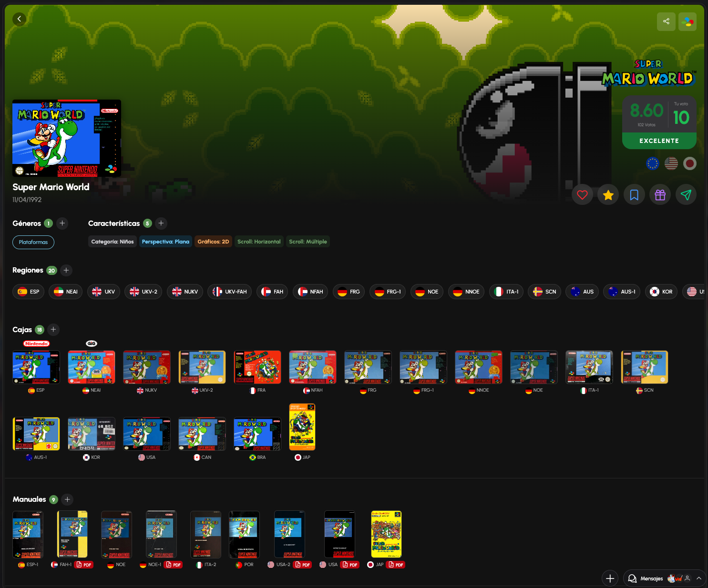Screen dimensions: 708x588
Task: Click the release date 11/04/1992
Action: (27, 200)
